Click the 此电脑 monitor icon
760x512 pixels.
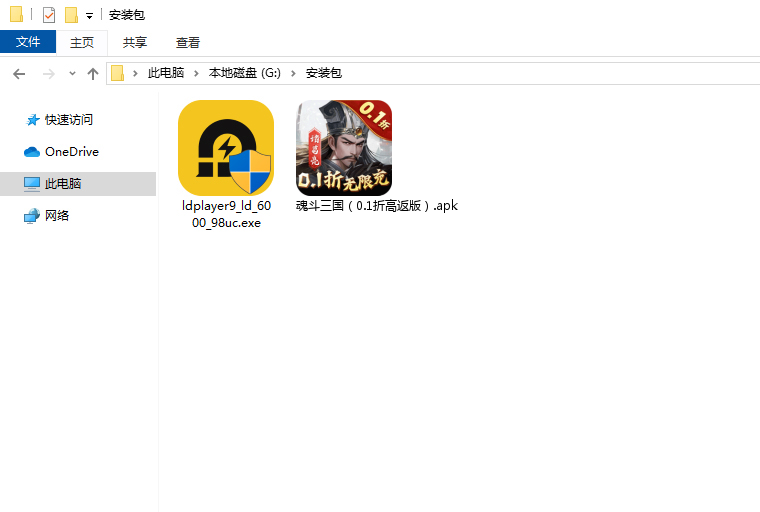tap(32, 184)
